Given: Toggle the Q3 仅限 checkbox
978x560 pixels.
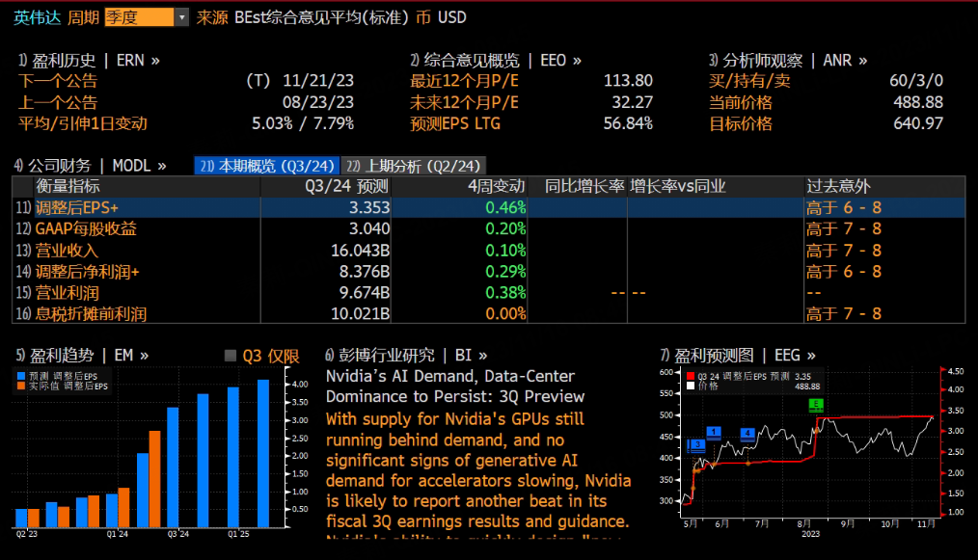Looking at the screenshot, I should click(231, 356).
